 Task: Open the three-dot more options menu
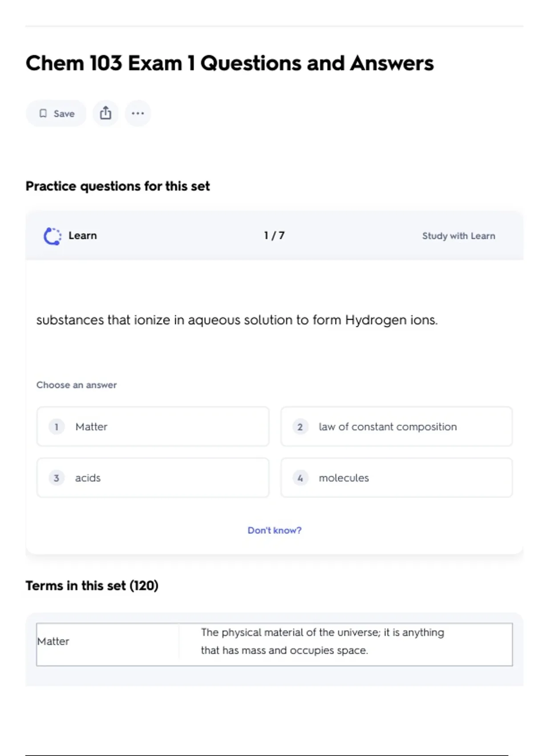pyautogui.click(x=138, y=113)
